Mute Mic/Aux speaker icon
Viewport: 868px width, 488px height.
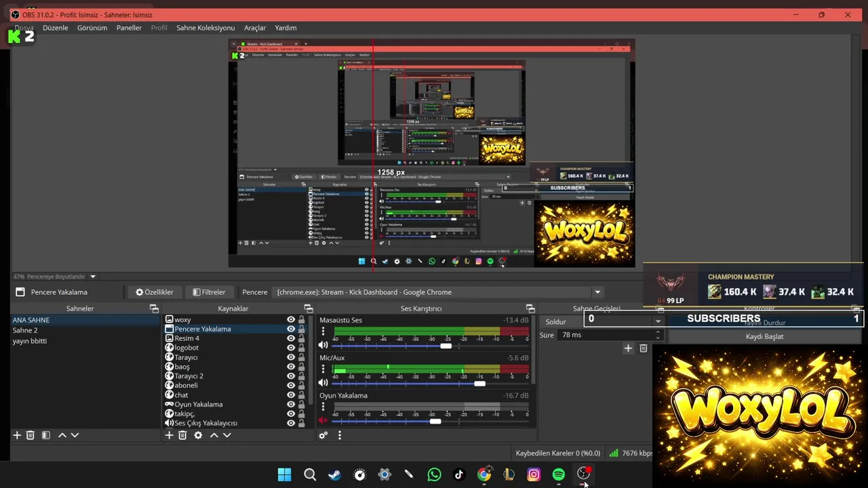tap(323, 383)
